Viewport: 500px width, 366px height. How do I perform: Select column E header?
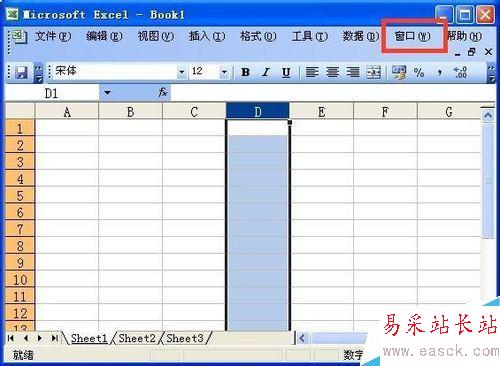click(321, 111)
